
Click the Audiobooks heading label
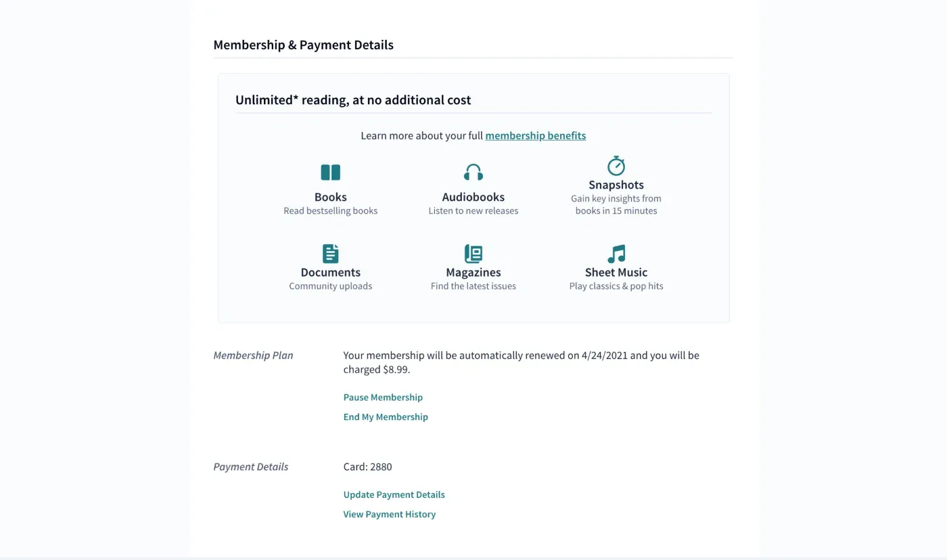point(473,197)
